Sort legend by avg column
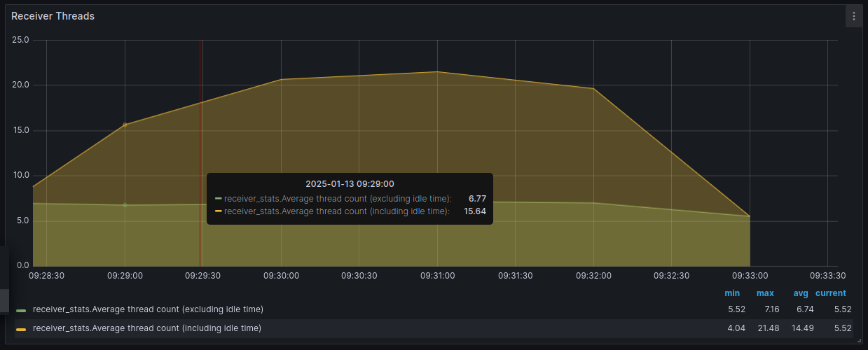 click(x=801, y=293)
